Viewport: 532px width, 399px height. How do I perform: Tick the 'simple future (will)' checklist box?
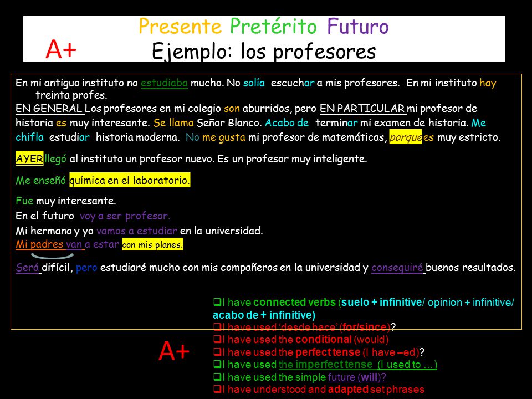217,377
